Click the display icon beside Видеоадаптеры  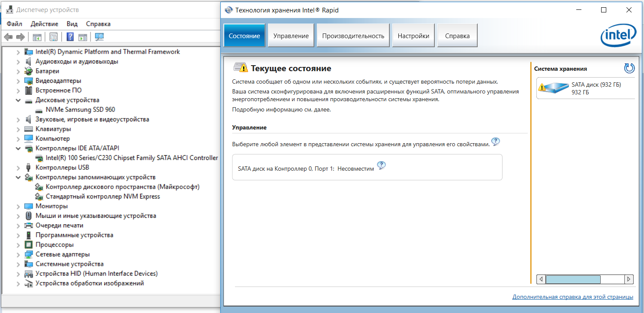point(29,81)
